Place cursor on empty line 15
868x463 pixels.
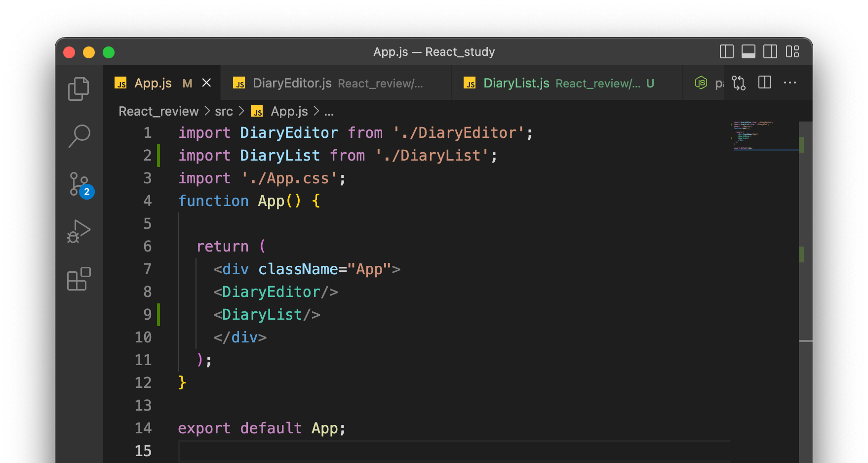pyautogui.click(x=453, y=451)
